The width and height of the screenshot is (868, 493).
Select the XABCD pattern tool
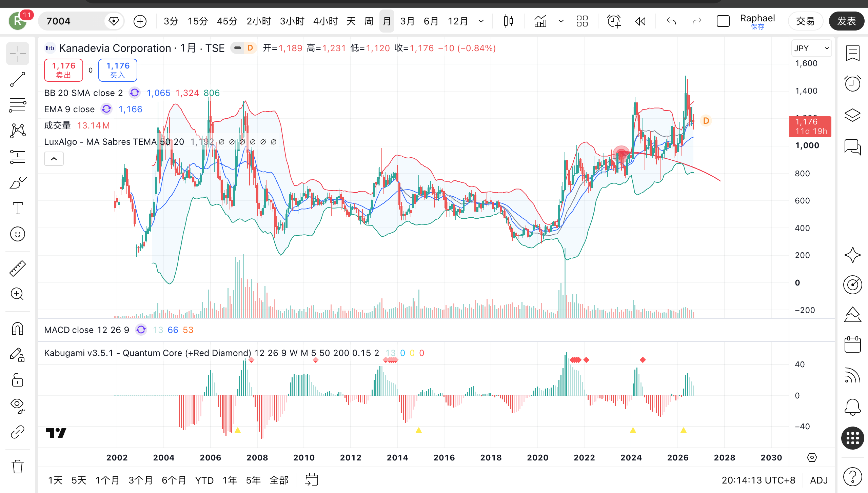pyautogui.click(x=18, y=131)
